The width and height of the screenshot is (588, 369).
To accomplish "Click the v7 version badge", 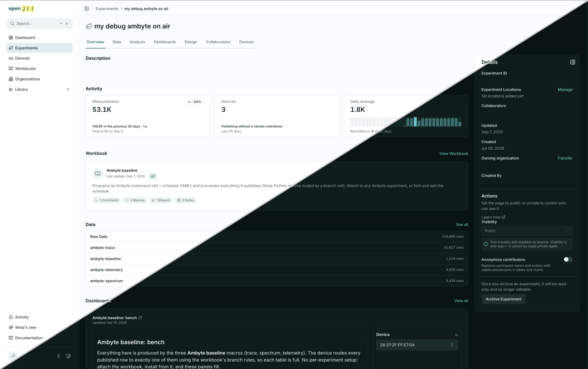I will pos(153,176).
